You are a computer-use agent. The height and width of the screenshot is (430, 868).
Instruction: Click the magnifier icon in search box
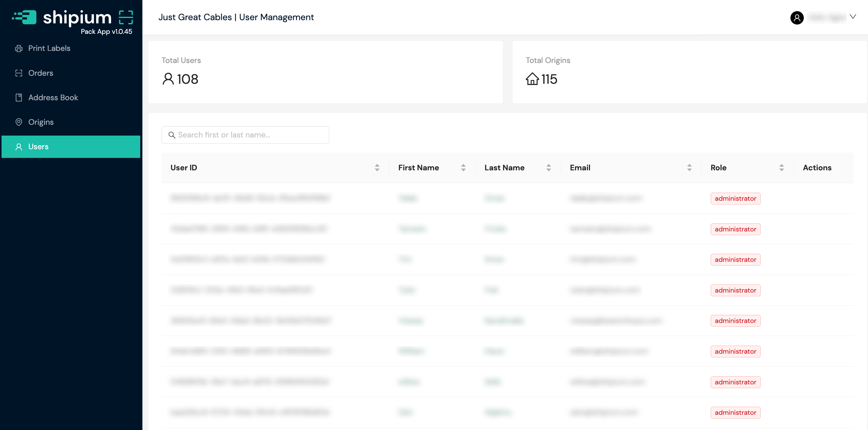coord(172,135)
